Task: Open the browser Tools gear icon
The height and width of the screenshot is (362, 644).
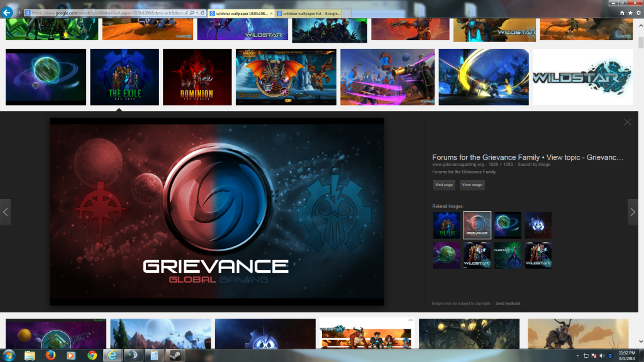Action: point(638,13)
